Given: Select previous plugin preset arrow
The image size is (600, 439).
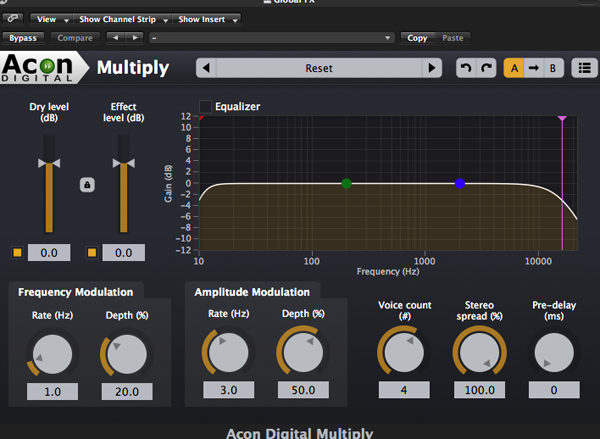Looking at the screenshot, I should (x=206, y=68).
